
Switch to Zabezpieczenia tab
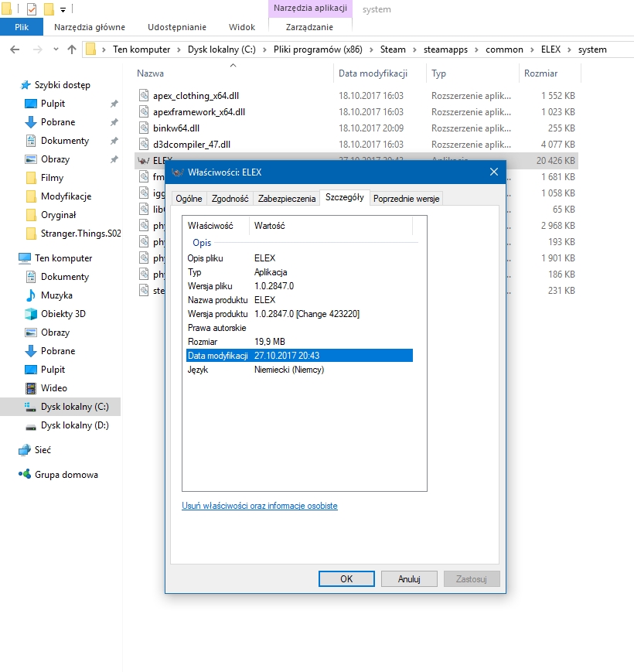[287, 199]
